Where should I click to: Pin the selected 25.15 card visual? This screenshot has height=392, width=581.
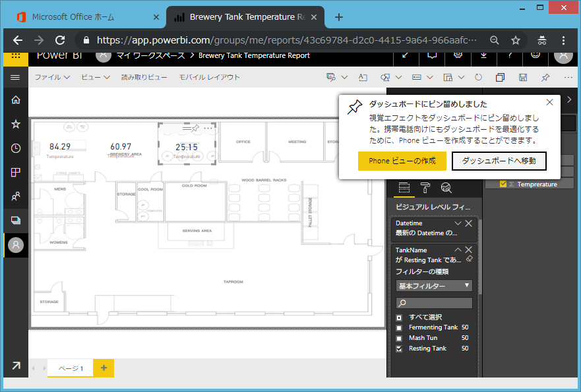(195, 128)
